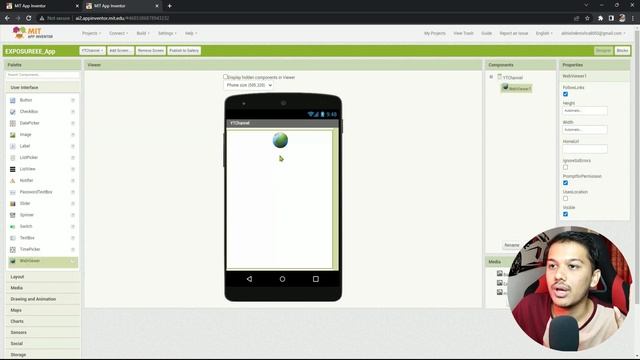Image resolution: width=640 pixels, height=360 pixels.
Task: Switch to the Blocks editor
Action: click(x=622, y=51)
